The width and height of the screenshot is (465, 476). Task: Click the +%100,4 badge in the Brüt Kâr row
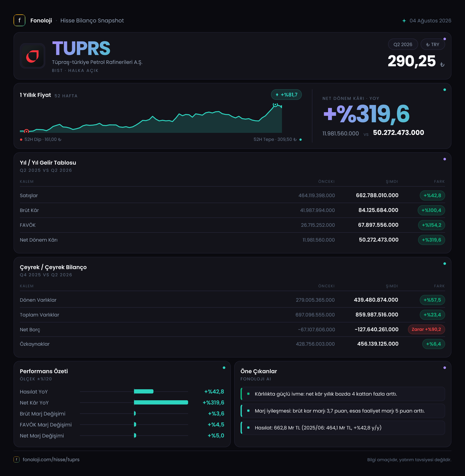(431, 210)
